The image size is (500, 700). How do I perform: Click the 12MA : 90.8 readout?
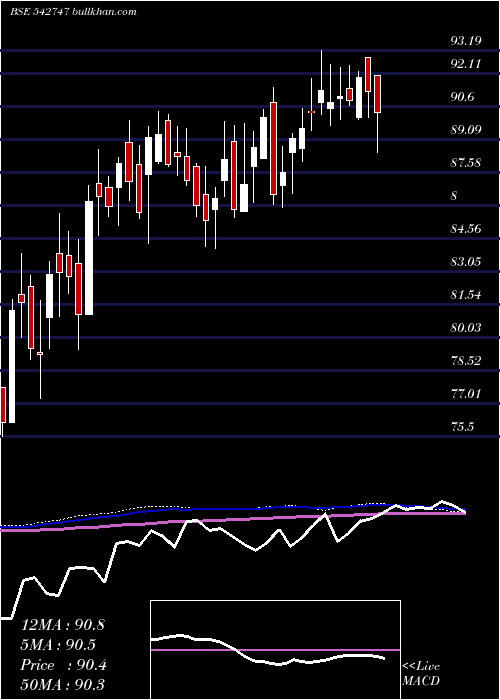[63, 625]
